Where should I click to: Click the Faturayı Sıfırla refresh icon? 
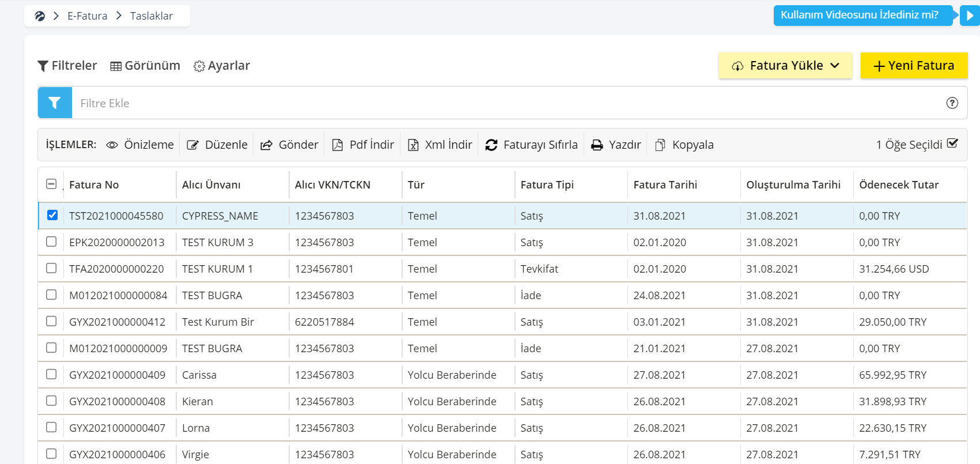point(491,145)
